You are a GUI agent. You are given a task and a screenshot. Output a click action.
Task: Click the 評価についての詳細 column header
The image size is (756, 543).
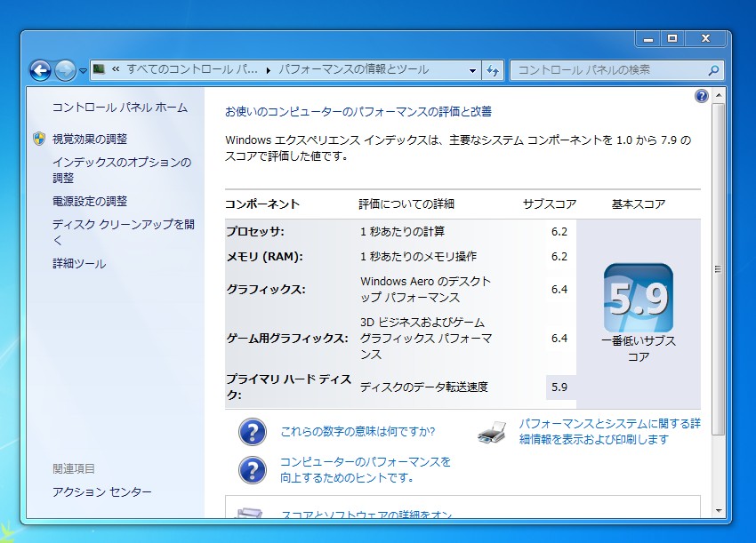[406, 204]
